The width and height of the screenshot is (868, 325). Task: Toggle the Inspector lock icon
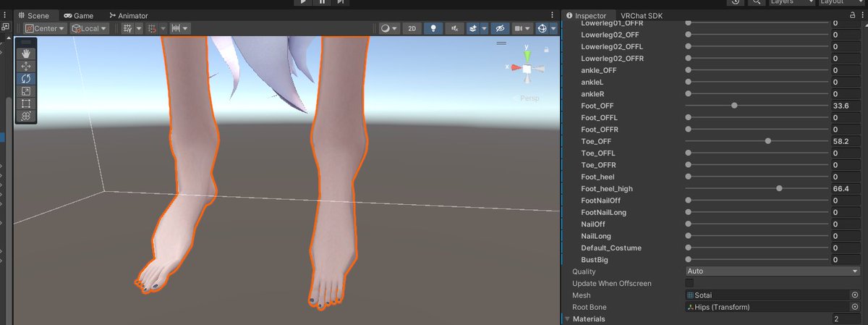pos(852,15)
